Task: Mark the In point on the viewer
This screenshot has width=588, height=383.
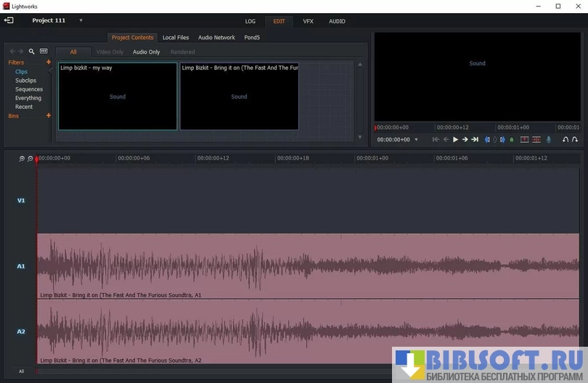Action: [487, 139]
